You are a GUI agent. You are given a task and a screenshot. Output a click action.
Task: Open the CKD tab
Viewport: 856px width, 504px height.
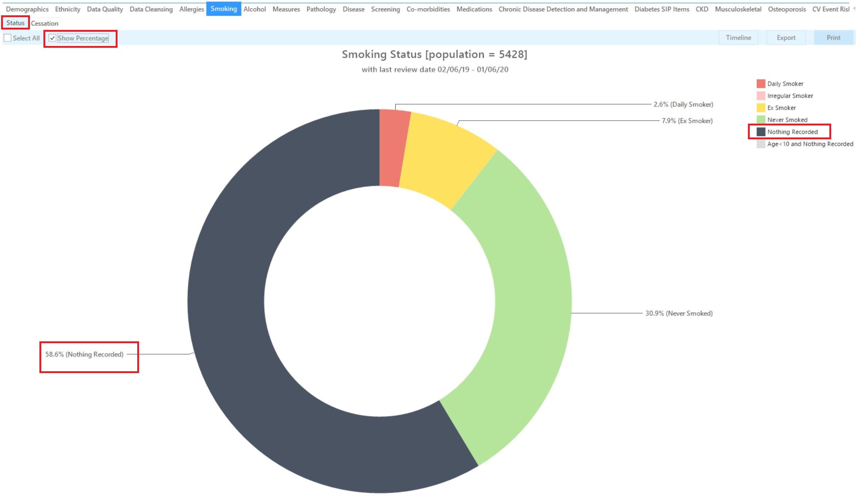[702, 9]
